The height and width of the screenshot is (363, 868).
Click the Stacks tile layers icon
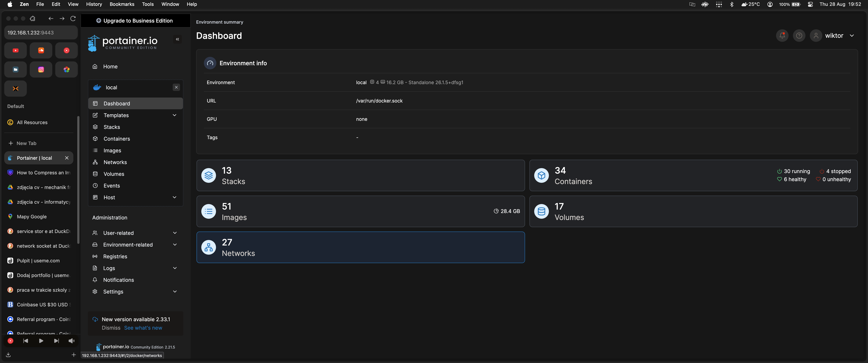click(x=209, y=175)
